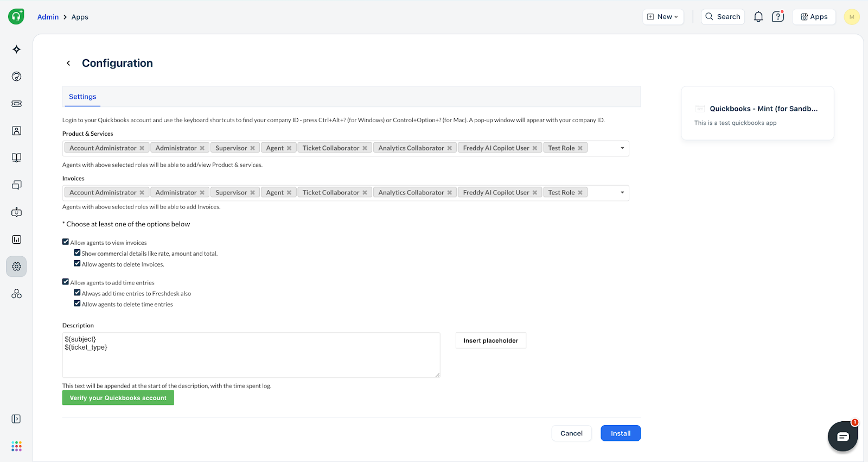Open the user profile avatar M

852,17
